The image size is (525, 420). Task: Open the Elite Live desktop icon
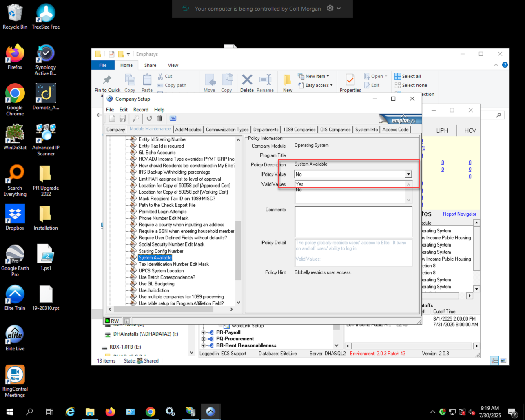pos(15,338)
